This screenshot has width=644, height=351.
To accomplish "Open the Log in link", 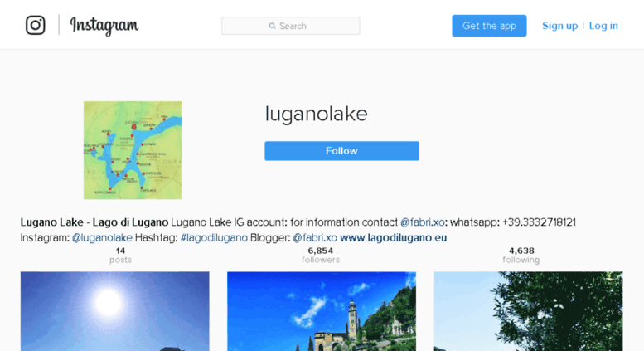I will click(x=603, y=26).
